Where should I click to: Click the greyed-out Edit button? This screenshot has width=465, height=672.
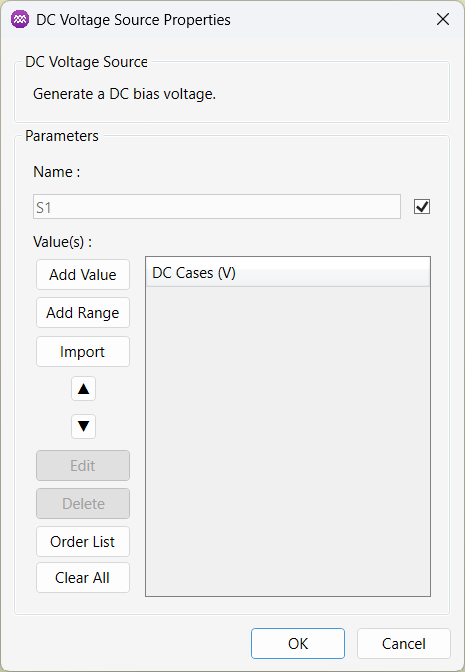point(83,465)
